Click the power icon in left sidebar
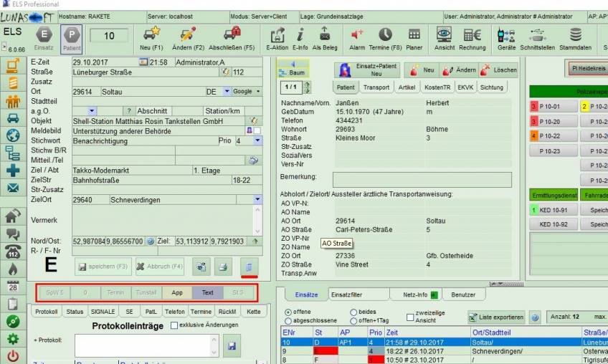Viewport: 608px width, 364px height. (13, 356)
